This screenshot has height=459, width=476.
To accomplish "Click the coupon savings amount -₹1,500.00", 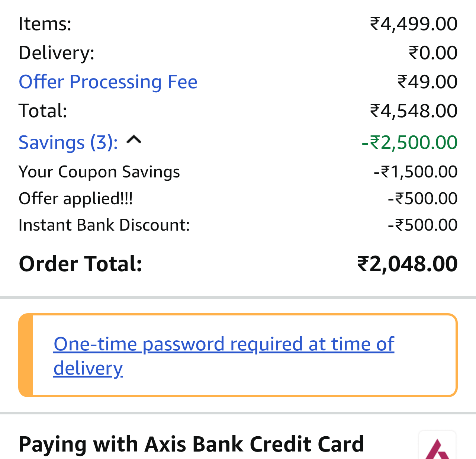I will (x=415, y=172).
